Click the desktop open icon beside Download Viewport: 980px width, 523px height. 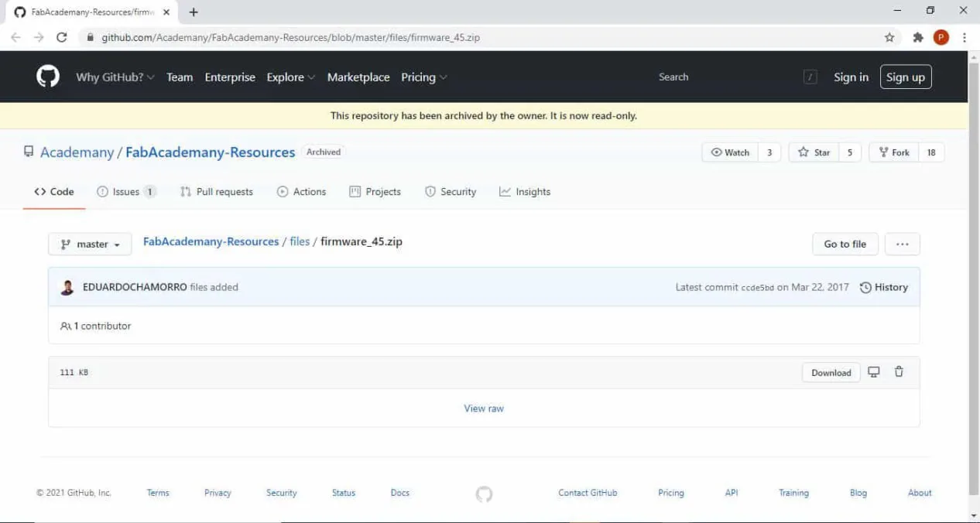(874, 372)
